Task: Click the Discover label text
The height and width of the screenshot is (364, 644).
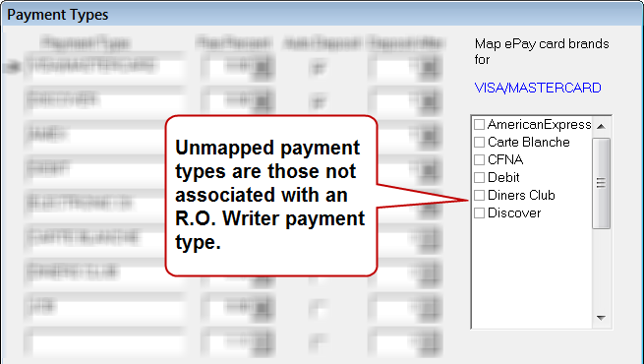Action: coord(514,212)
